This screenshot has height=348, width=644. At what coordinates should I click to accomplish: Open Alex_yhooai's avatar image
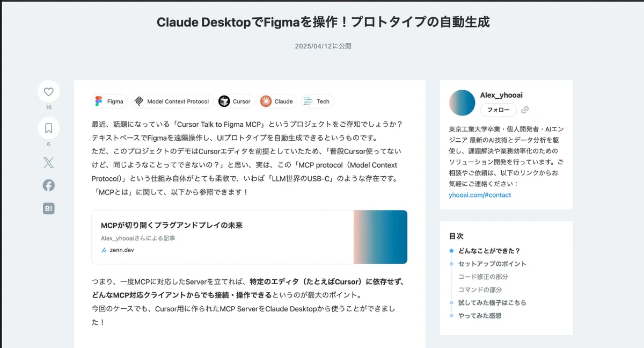click(x=462, y=103)
